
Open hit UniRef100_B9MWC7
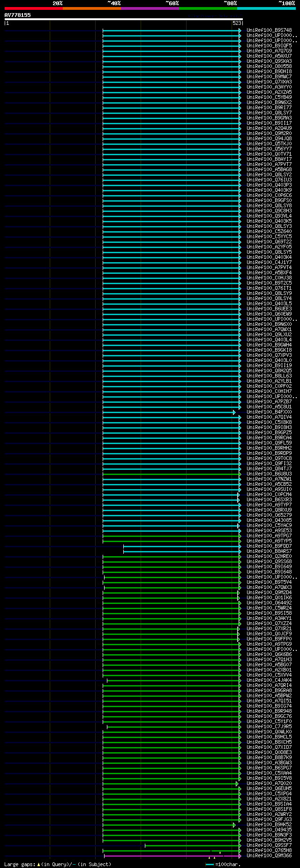click(x=269, y=77)
